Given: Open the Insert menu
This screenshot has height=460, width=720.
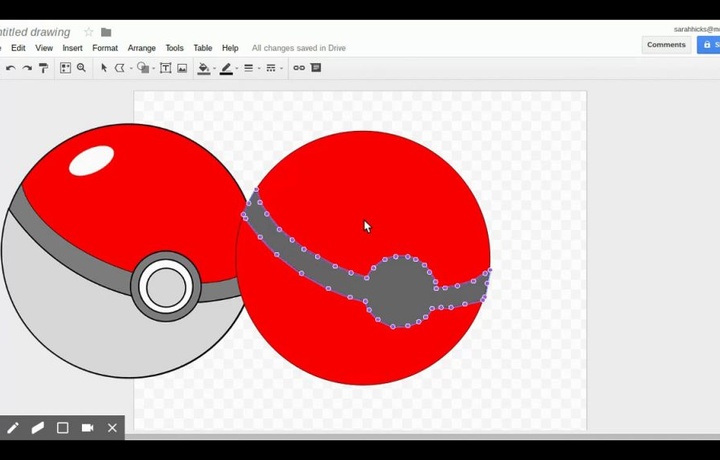Looking at the screenshot, I should tap(73, 48).
